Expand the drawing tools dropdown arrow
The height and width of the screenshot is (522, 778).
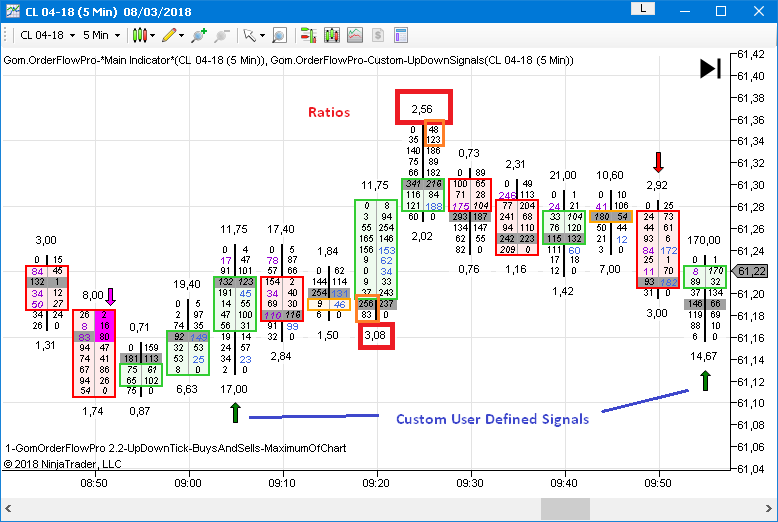182,36
